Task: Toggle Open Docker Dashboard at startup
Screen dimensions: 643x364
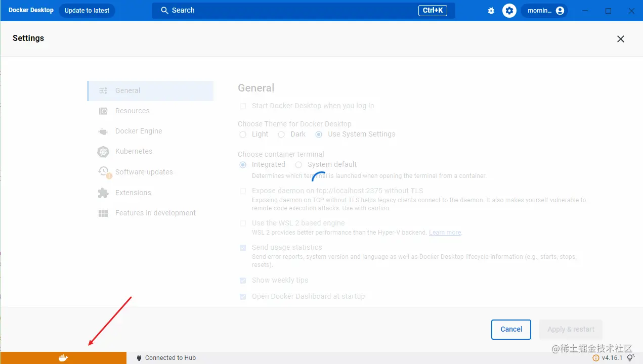Action: pyautogui.click(x=243, y=297)
